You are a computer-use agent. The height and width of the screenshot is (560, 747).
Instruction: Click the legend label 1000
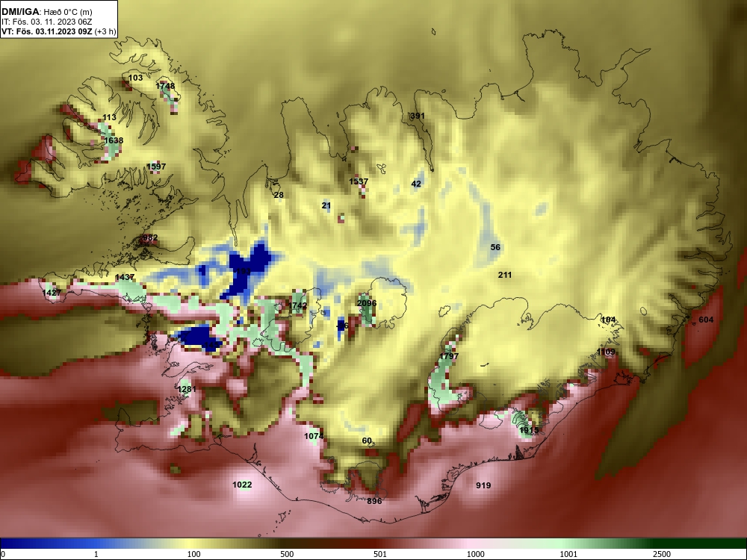coord(475,554)
